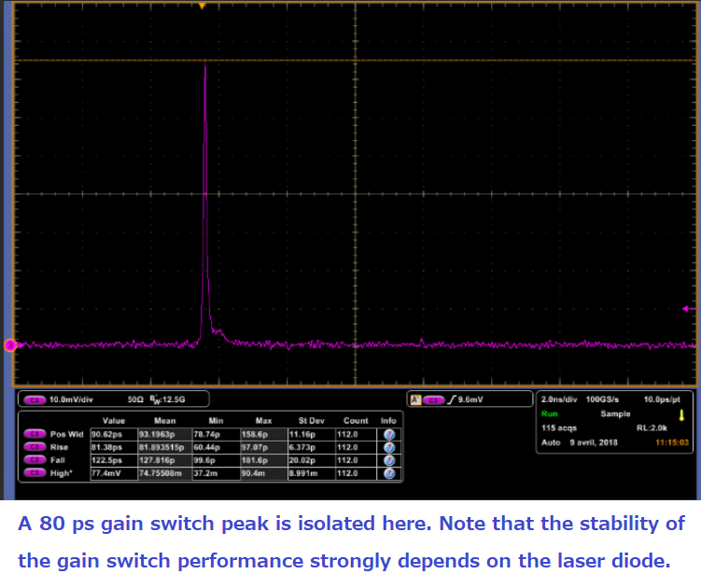Click the trigger 'A' indicator icon

pyautogui.click(x=414, y=400)
